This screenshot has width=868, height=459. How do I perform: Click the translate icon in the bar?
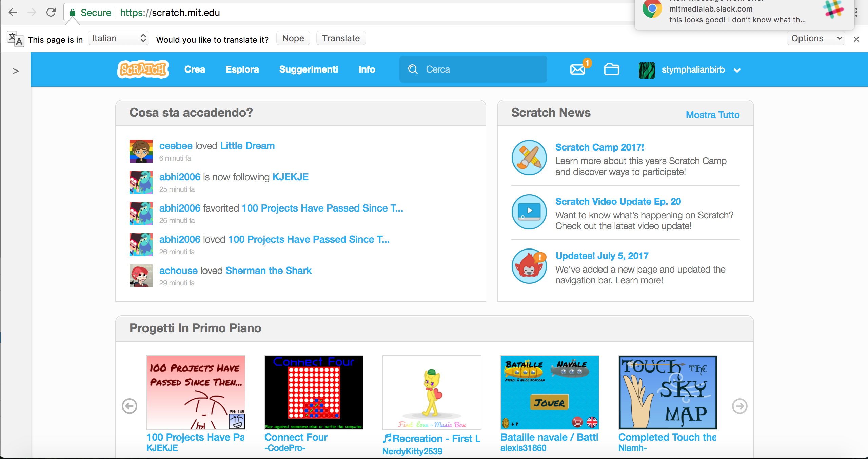click(x=16, y=39)
